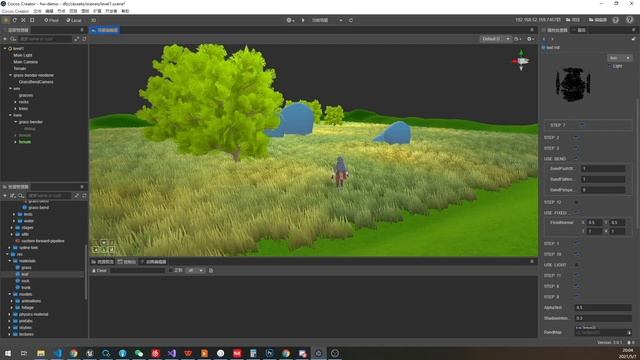The image size is (640, 360).
Task: Toggle Pivot/Center gizmo mode
Action: point(51,20)
